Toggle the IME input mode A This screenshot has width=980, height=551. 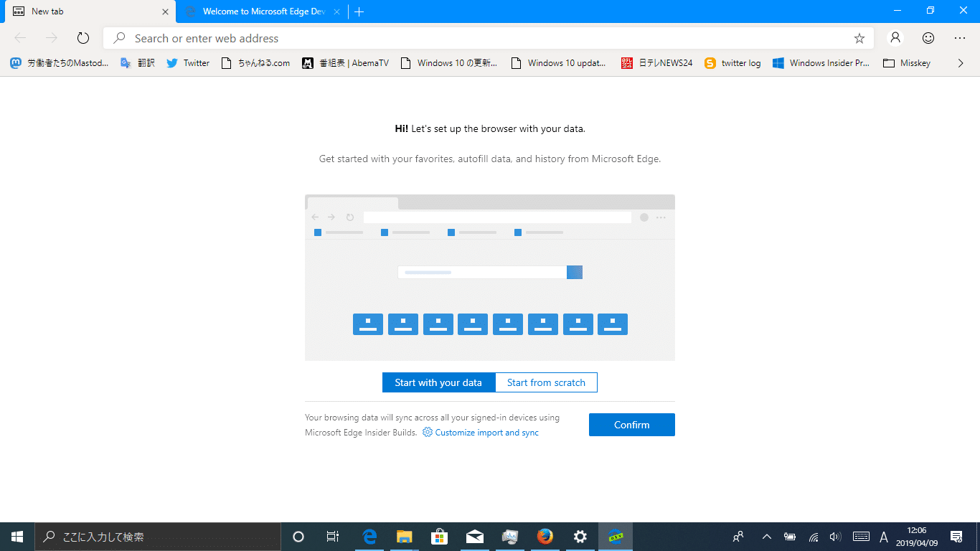tap(884, 537)
